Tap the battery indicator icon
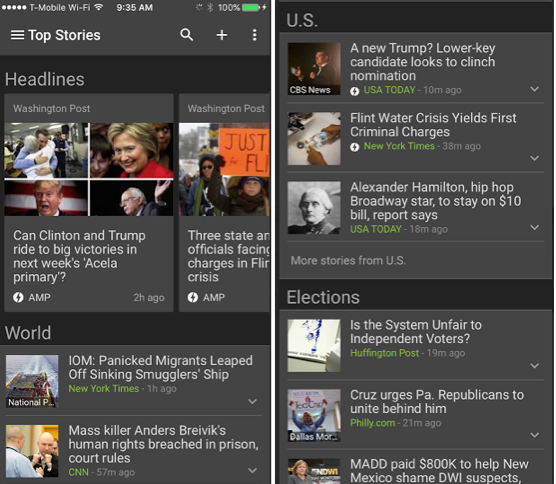556x484 pixels. (x=252, y=7)
